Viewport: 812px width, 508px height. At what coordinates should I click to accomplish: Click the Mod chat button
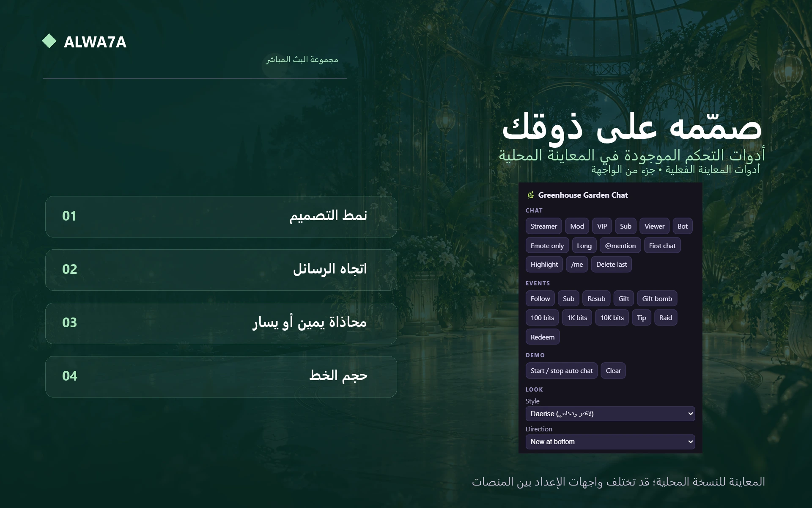coord(577,226)
